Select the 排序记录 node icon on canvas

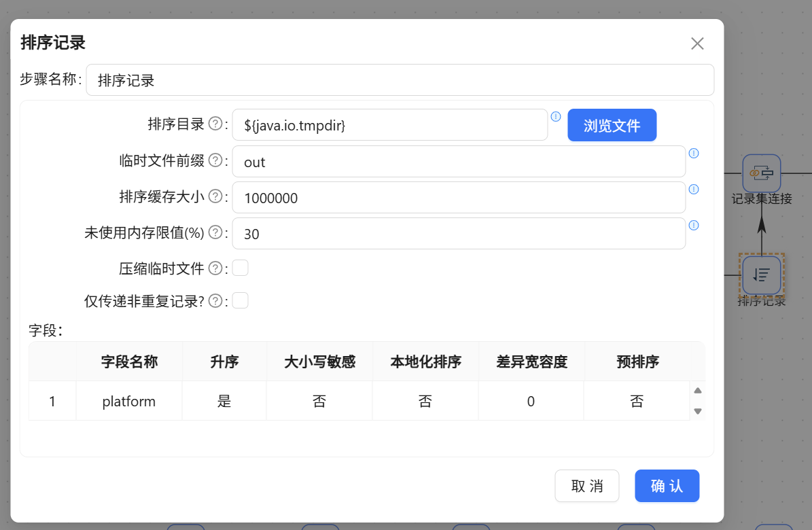[761, 275]
